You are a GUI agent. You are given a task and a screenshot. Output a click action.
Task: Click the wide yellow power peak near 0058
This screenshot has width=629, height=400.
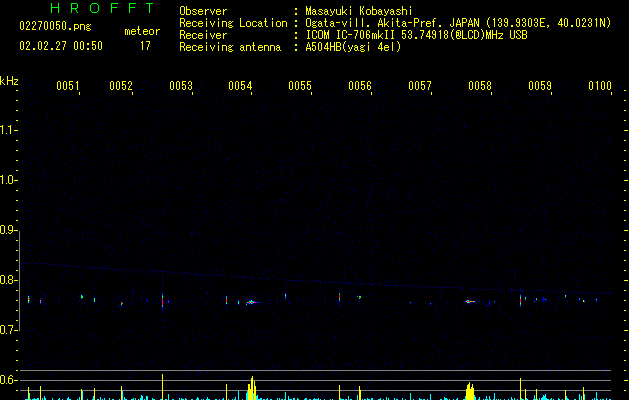[470, 391]
